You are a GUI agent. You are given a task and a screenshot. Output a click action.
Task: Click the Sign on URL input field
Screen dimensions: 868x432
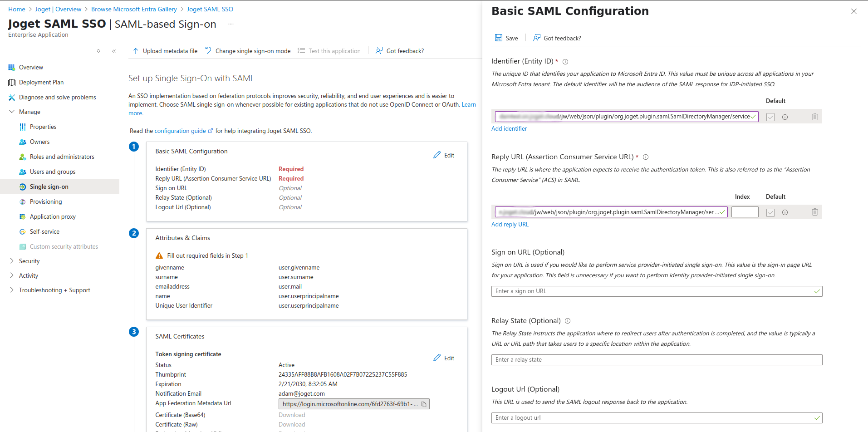653,291
